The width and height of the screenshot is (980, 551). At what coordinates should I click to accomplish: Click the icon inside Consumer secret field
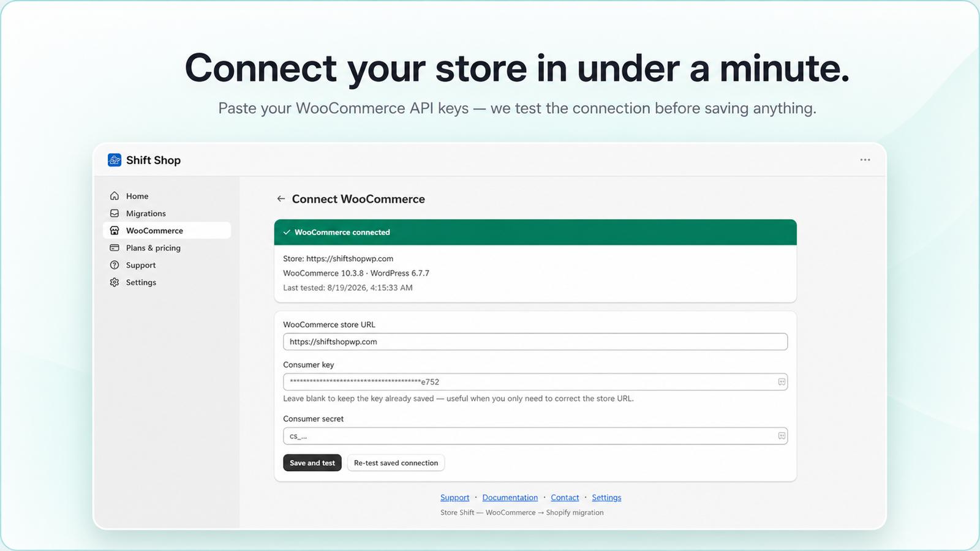coord(782,436)
